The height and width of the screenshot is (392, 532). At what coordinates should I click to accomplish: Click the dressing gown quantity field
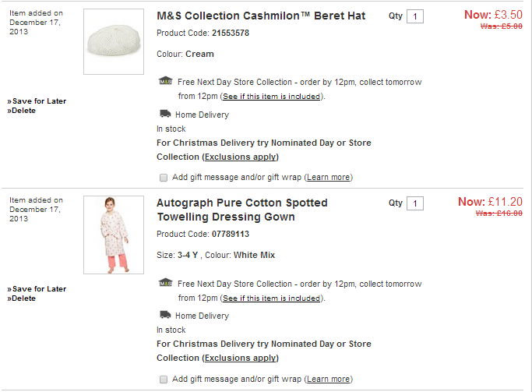(x=415, y=203)
